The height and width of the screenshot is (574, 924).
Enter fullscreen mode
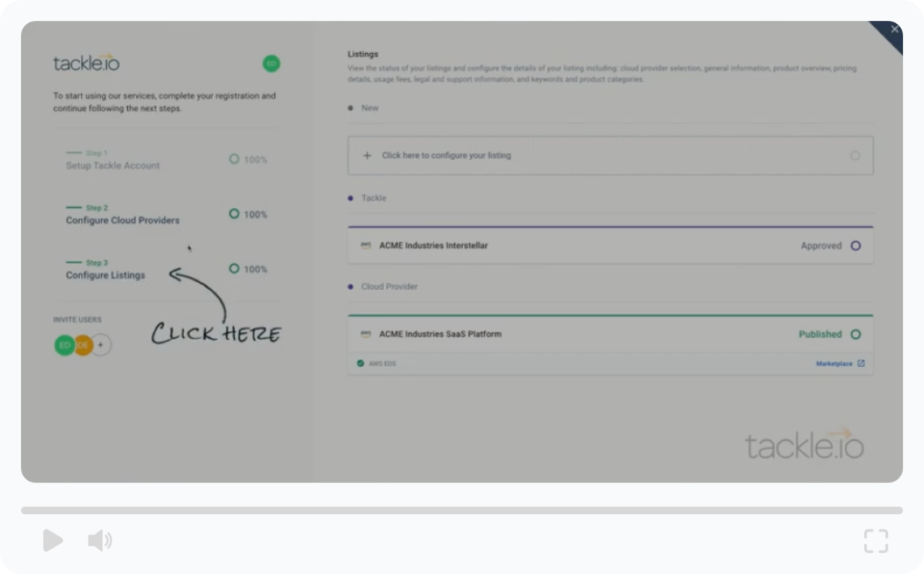pyautogui.click(x=875, y=540)
